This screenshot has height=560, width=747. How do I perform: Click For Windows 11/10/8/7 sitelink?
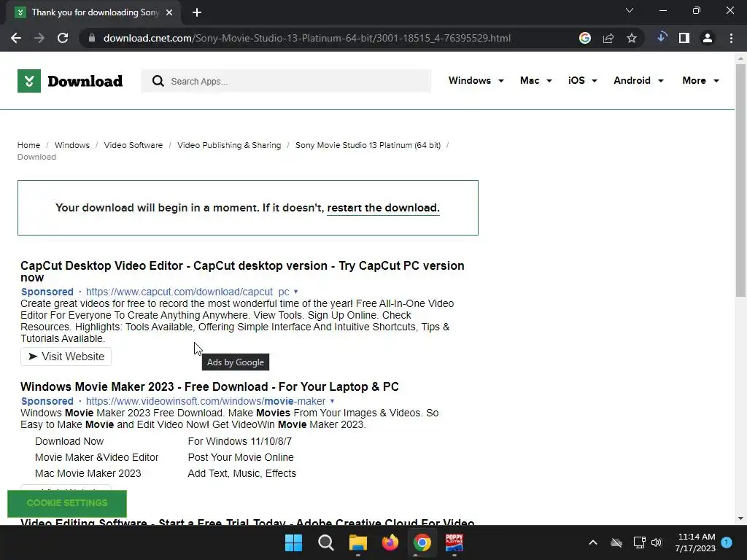239,441
